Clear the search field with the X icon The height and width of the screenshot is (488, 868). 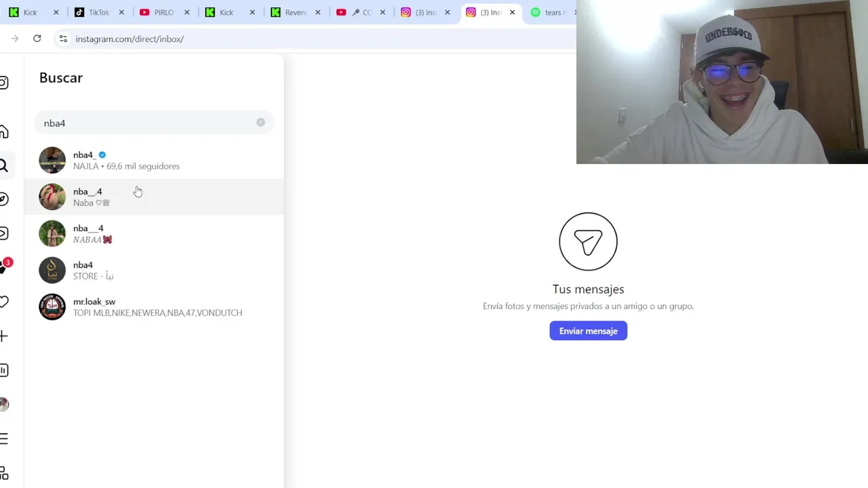[x=260, y=123]
